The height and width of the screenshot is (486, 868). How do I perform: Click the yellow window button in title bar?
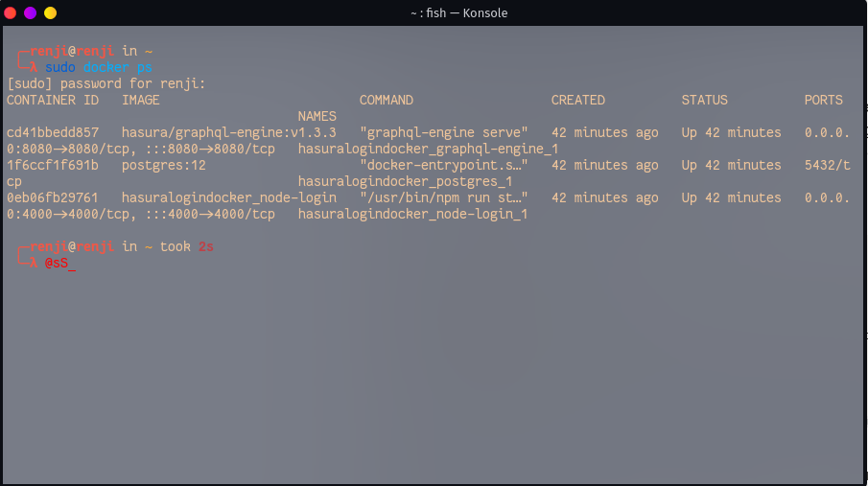(50, 12)
